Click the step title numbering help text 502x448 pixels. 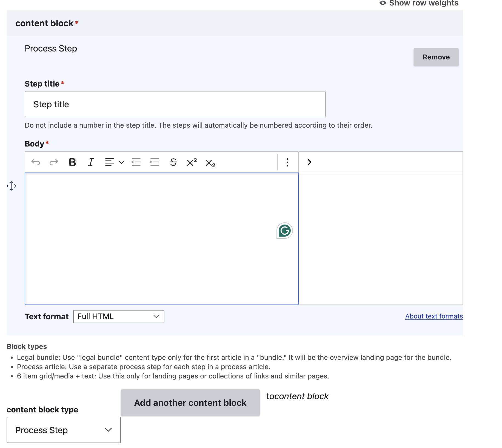coord(199,125)
